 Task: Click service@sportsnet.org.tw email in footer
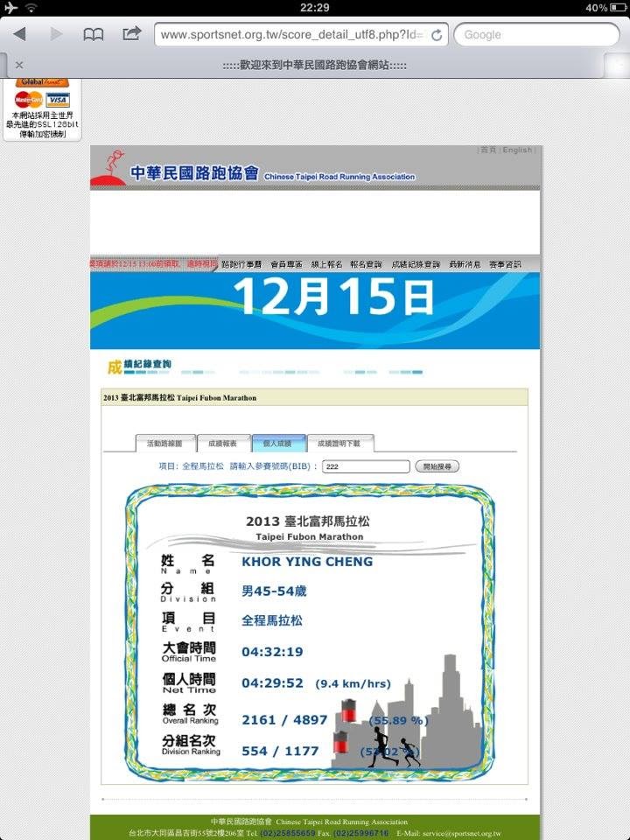point(462,833)
